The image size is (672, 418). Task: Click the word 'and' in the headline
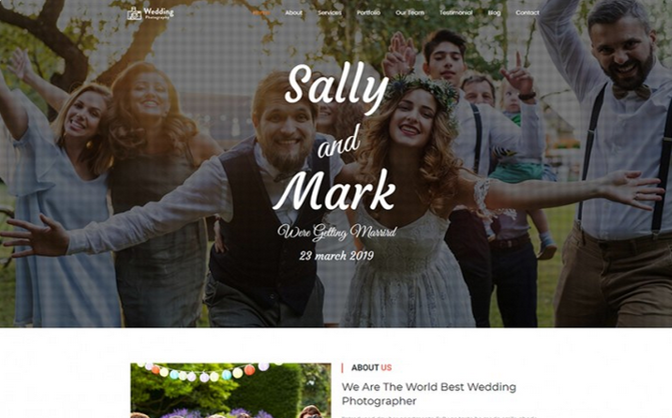(x=338, y=143)
